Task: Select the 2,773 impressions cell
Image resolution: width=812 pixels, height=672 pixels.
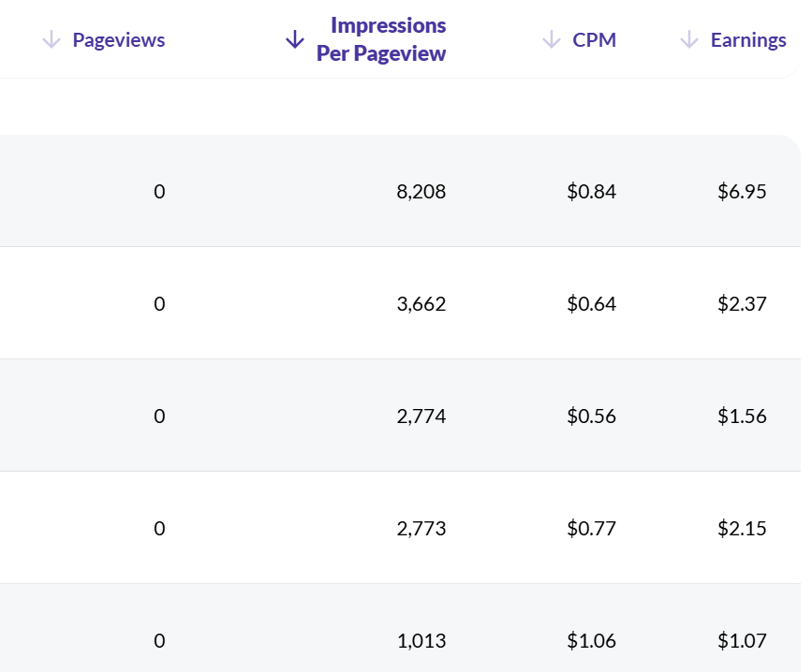Action: click(421, 529)
